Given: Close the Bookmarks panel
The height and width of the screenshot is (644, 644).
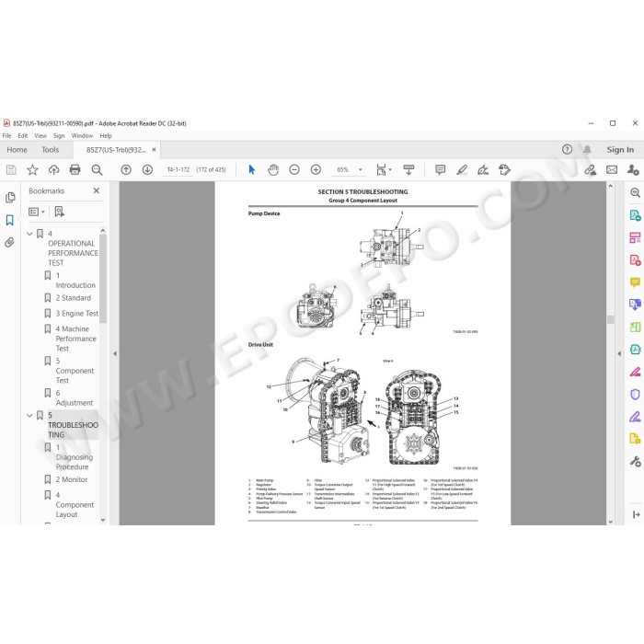Looking at the screenshot, I should pos(96,190).
